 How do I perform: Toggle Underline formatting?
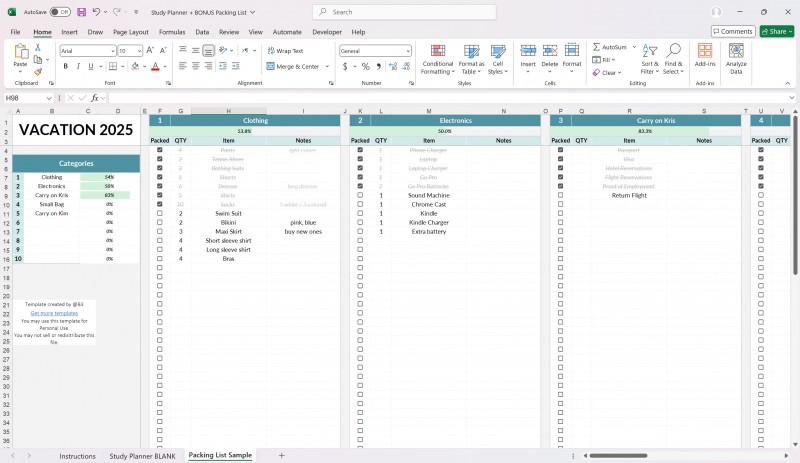tap(91, 66)
